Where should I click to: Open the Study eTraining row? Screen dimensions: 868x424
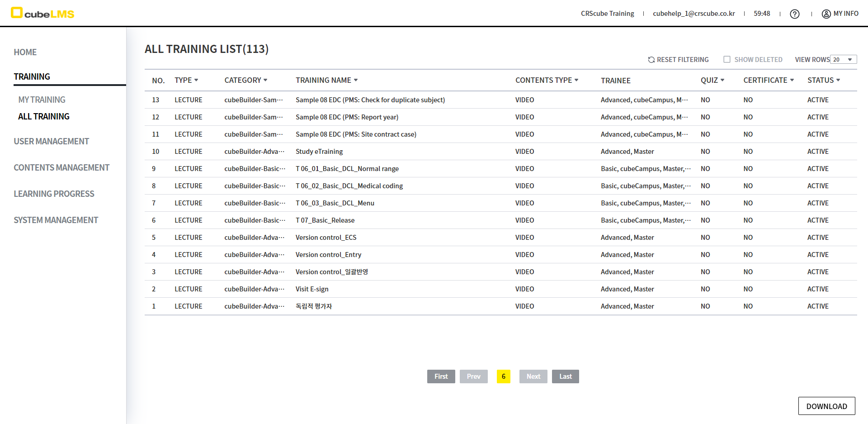(x=319, y=152)
